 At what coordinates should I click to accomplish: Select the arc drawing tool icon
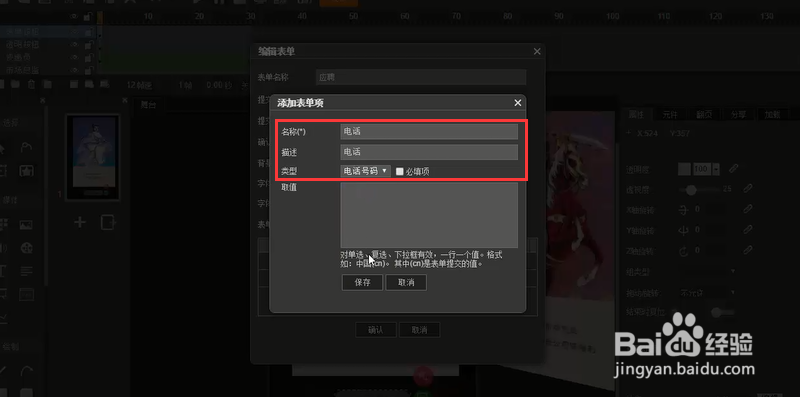tap(26, 371)
